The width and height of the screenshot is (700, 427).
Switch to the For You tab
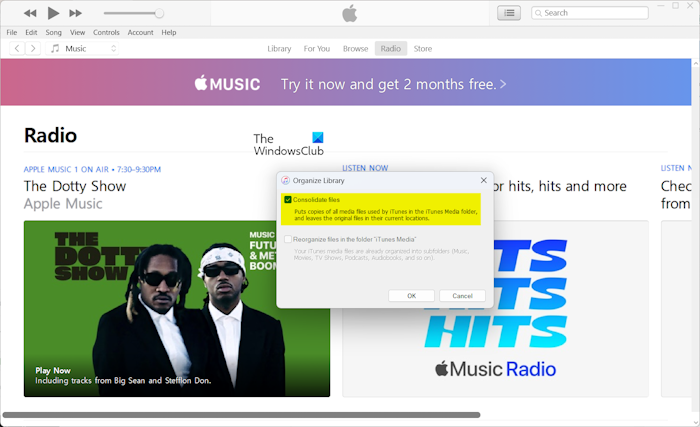(317, 49)
